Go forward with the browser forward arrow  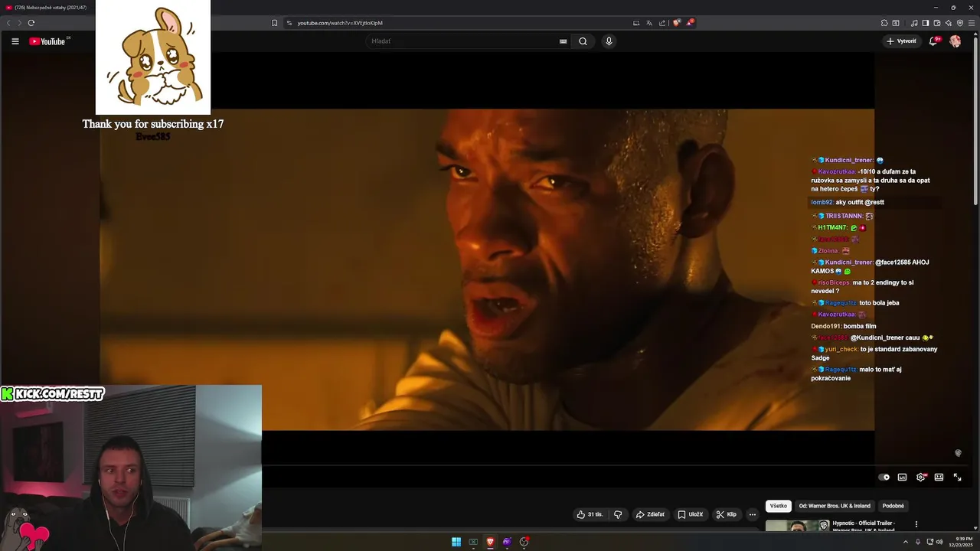pyautogui.click(x=20, y=23)
